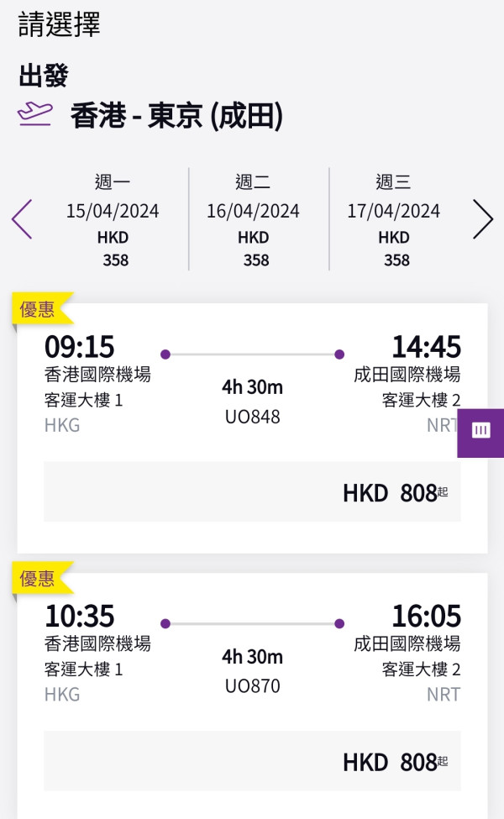Viewport: 504px width, 819px height.
Task: Click the right arrow to view later dates
Action: (483, 218)
